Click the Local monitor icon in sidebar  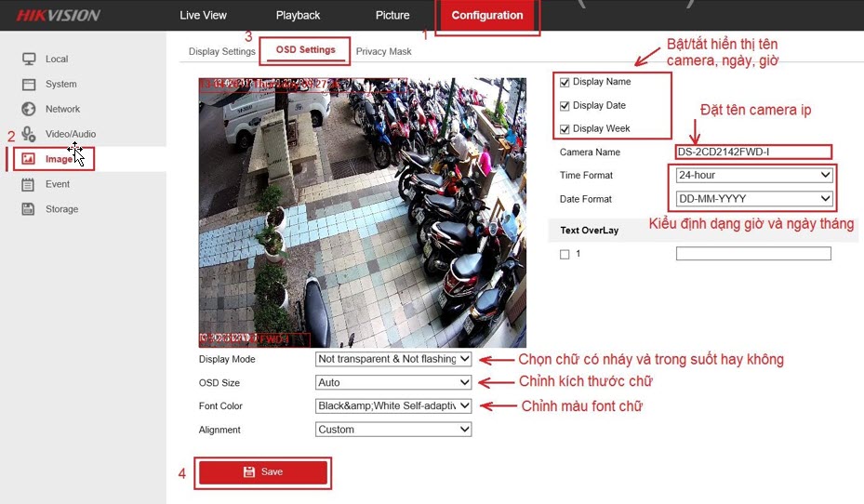(x=29, y=59)
